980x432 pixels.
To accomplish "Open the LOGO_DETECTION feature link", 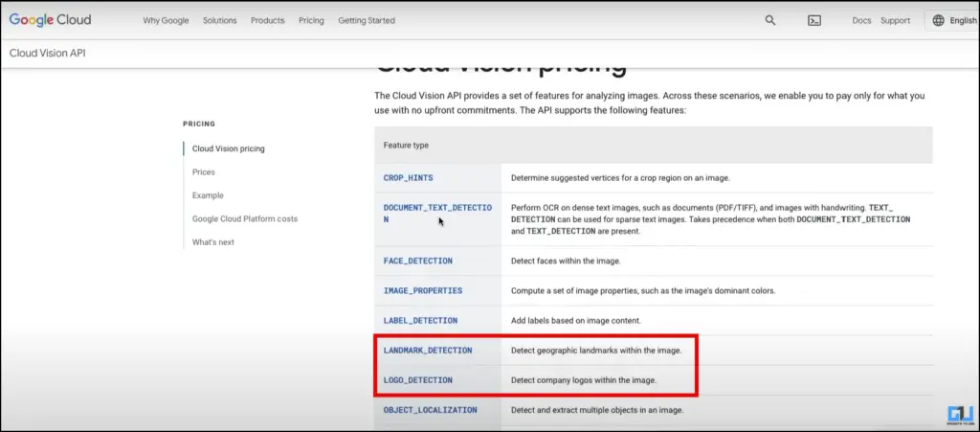I will (x=418, y=380).
